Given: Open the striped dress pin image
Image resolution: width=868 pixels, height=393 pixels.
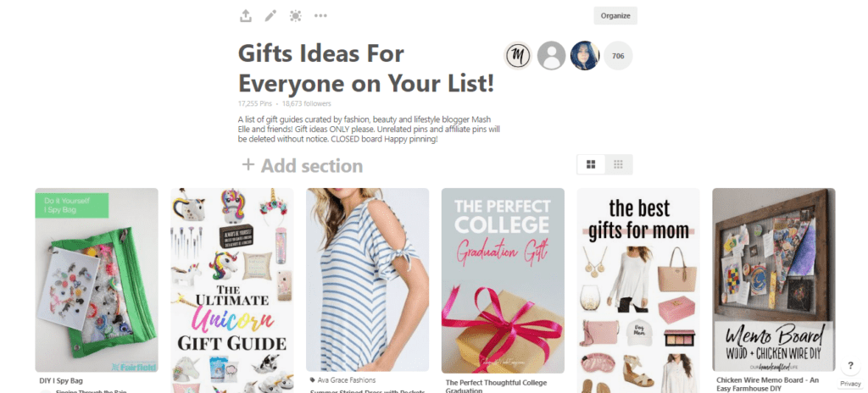Looking at the screenshot, I should pos(368,280).
